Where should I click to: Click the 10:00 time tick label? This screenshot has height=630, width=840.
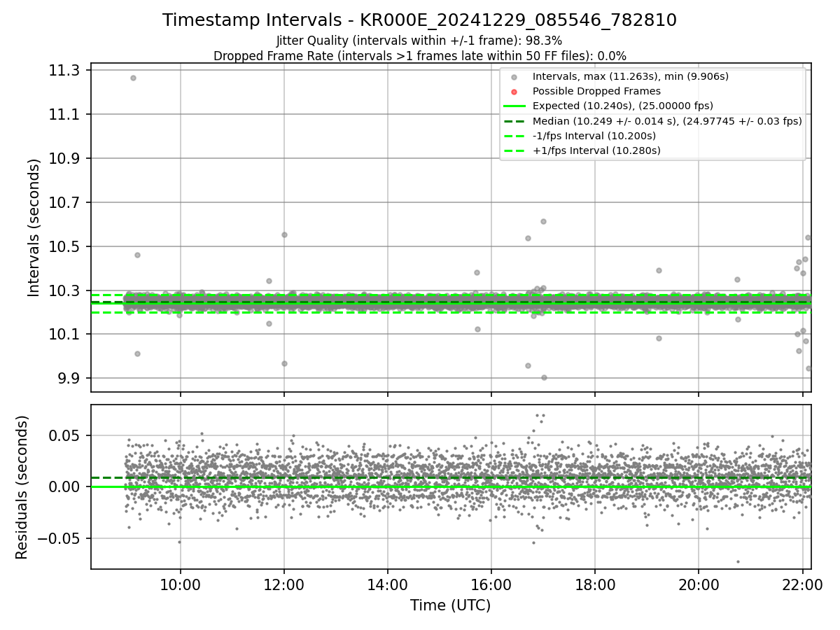pyautogui.click(x=181, y=585)
